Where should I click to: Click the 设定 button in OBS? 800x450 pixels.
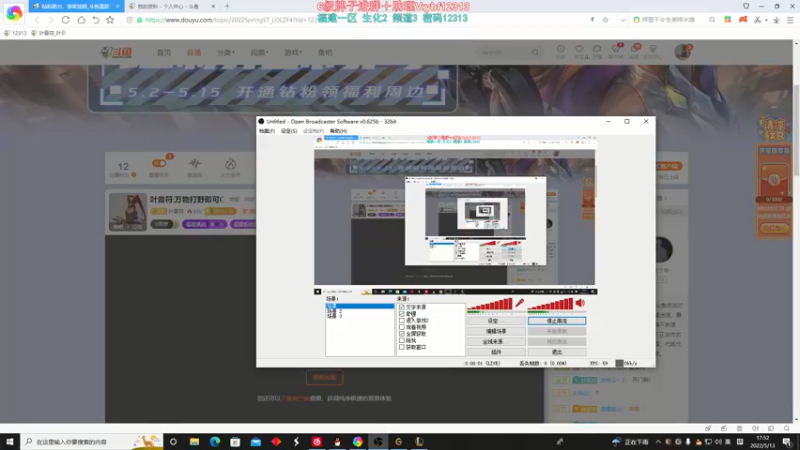point(496,321)
